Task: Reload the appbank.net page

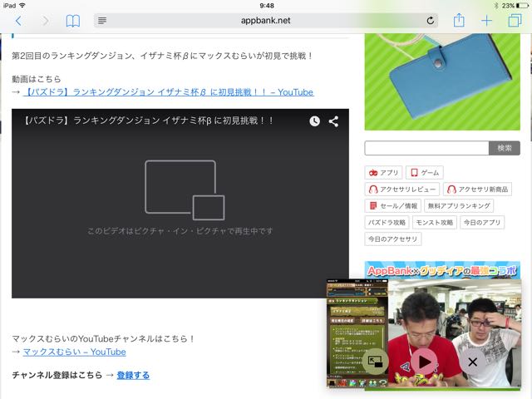Action: (431, 21)
